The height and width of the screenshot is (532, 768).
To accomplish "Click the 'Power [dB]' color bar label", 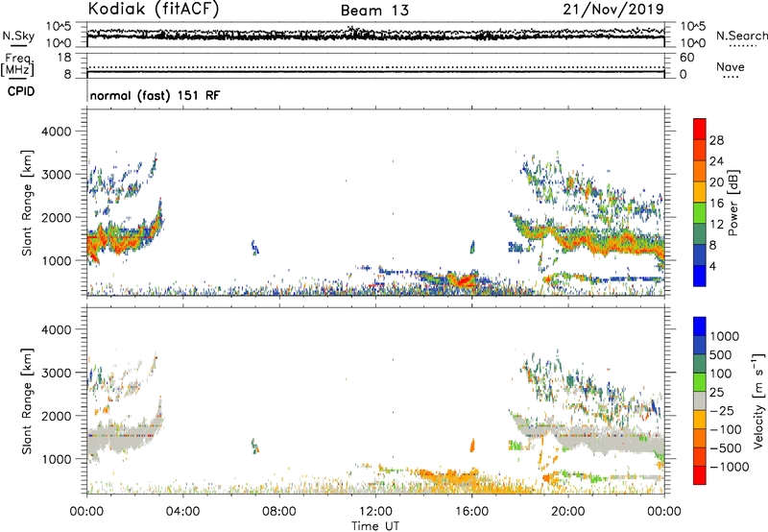I will click(732, 203).
